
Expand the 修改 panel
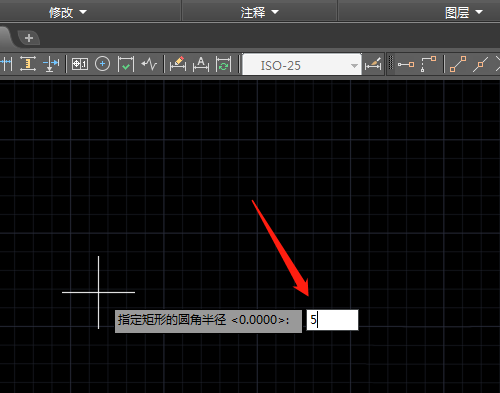tap(68, 12)
